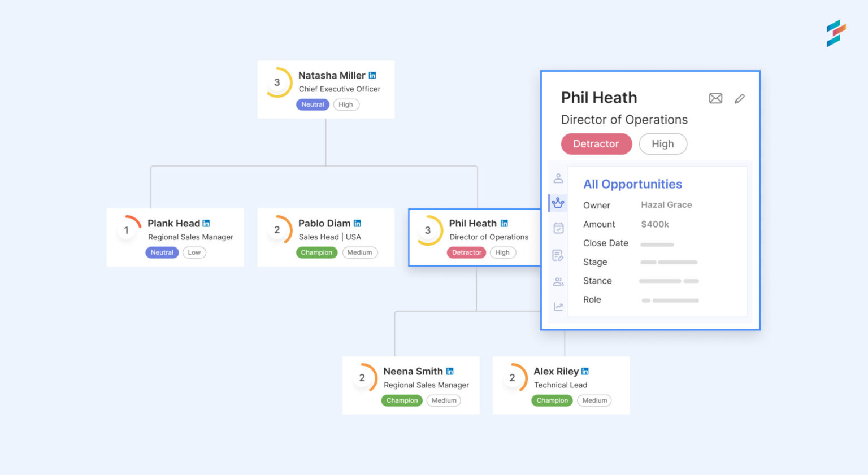
Task: Open the profile icon in Phil Heath's panel sidebar
Action: [x=558, y=178]
